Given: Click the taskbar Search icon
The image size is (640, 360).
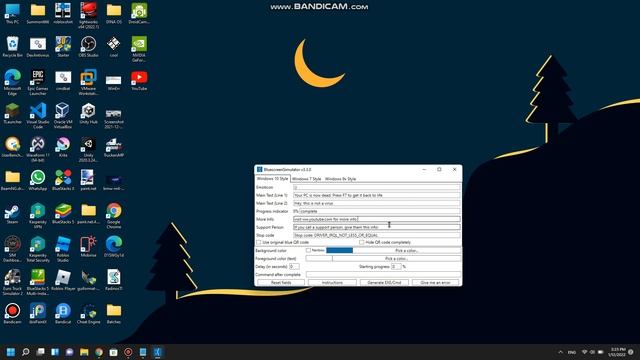Looking at the screenshot, I should 26,352.
